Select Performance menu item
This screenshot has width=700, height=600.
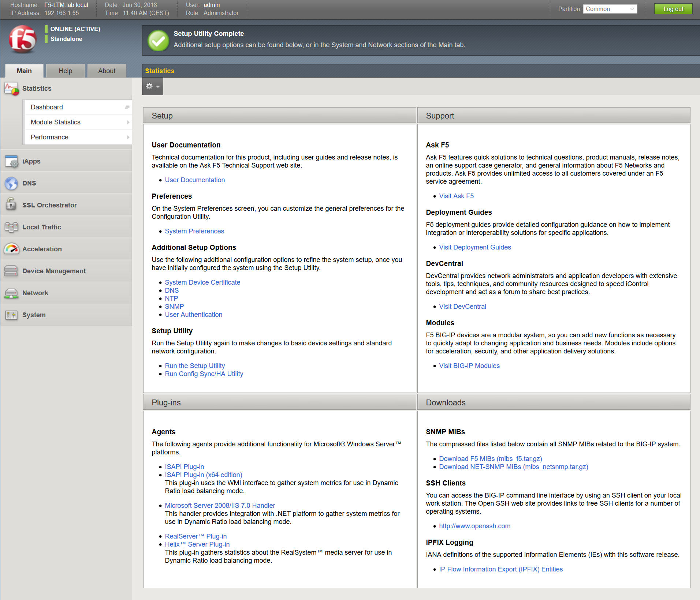tap(79, 137)
